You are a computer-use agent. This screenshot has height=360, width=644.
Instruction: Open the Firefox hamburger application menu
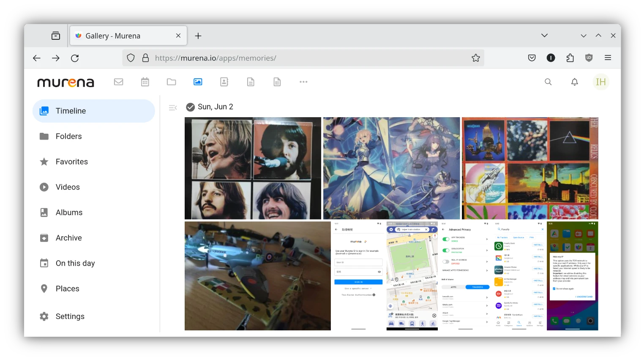click(x=608, y=58)
